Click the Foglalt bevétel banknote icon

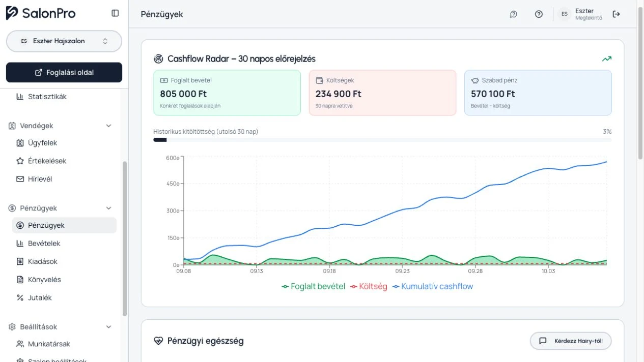point(164,80)
